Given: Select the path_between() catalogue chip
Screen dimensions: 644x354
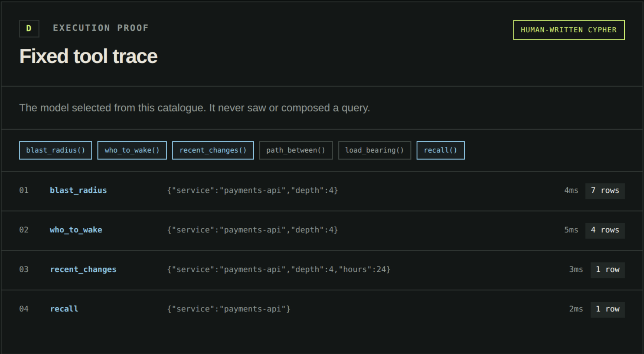Looking at the screenshot, I should (296, 150).
